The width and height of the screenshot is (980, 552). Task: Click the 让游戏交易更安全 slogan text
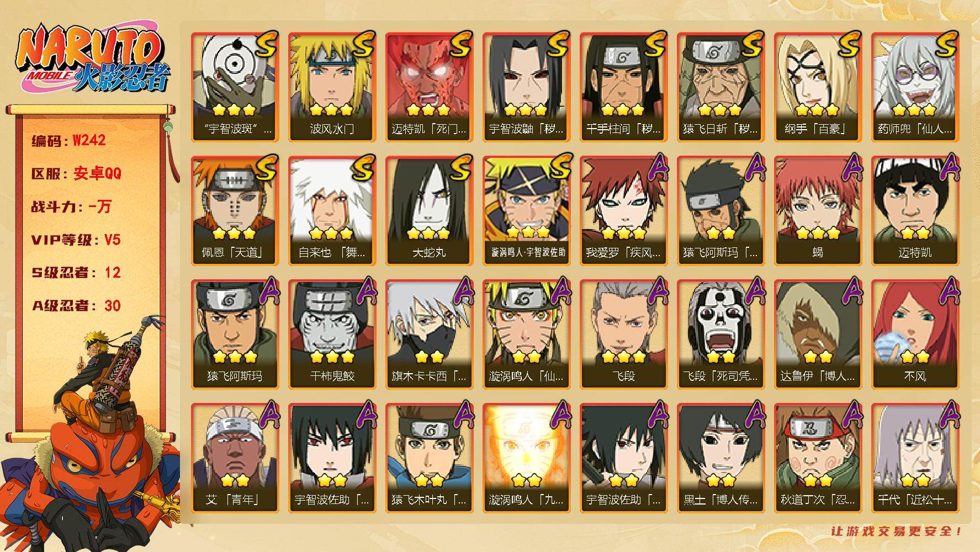(897, 531)
